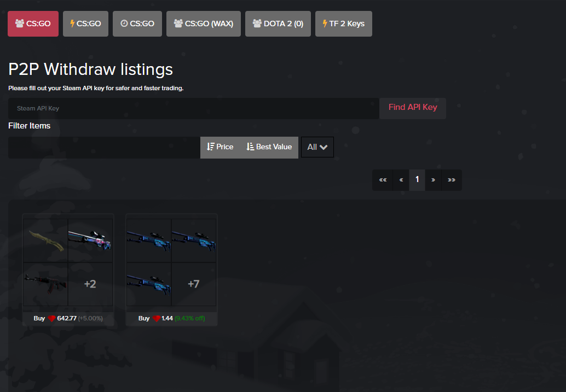Open the knife item thumbnail
566x392 pixels.
click(45, 241)
